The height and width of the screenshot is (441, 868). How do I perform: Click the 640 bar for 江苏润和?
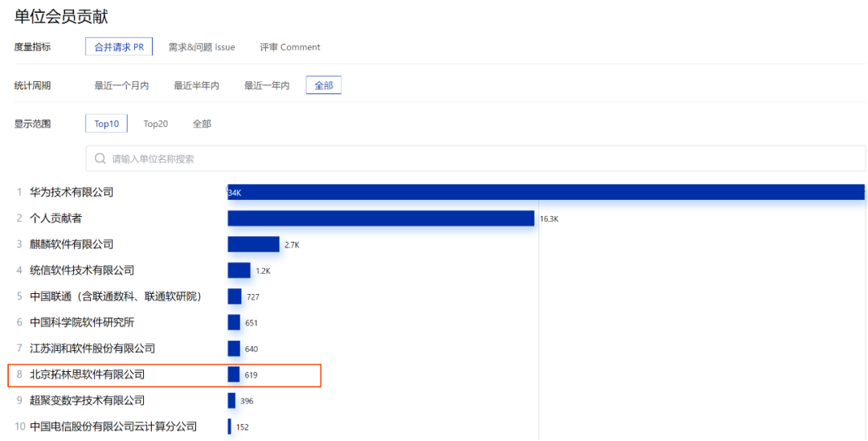coord(234,348)
